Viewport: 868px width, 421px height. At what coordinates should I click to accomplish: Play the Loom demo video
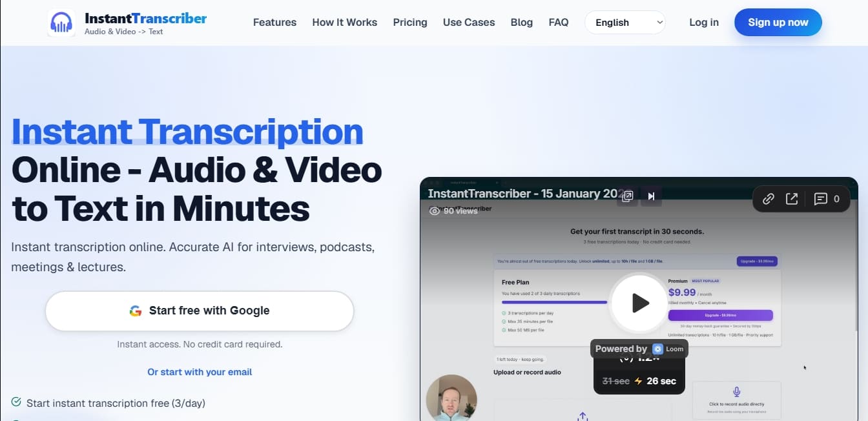(x=639, y=303)
